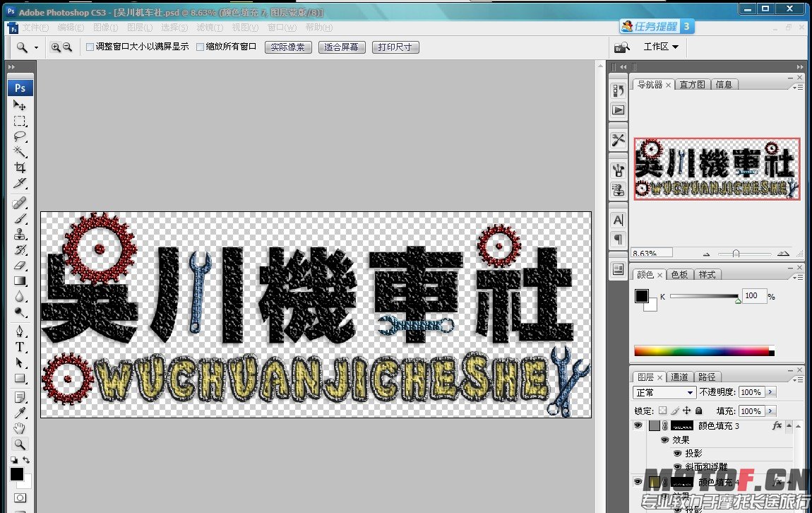Select the Blur tool

click(x=20, y=296)
